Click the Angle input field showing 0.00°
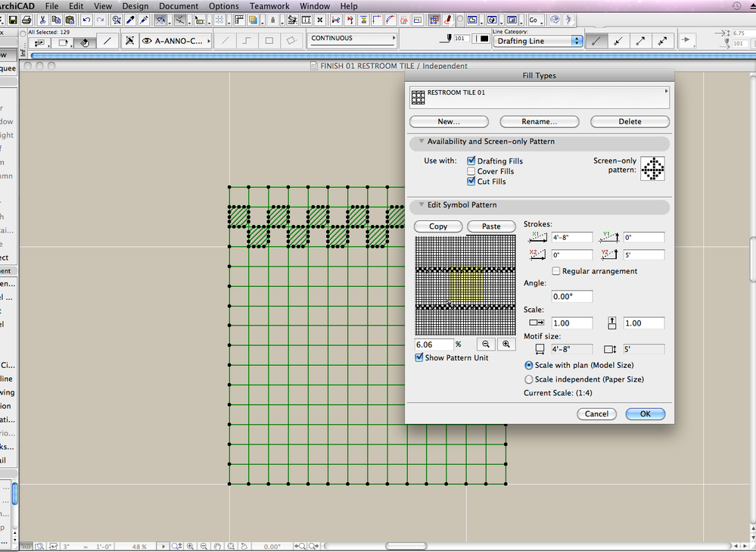Viewport: 756px width, 552px height. pos(571,296)
